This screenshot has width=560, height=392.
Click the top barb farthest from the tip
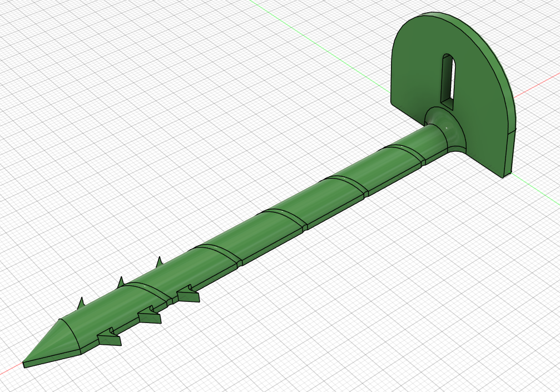(159, 262)
